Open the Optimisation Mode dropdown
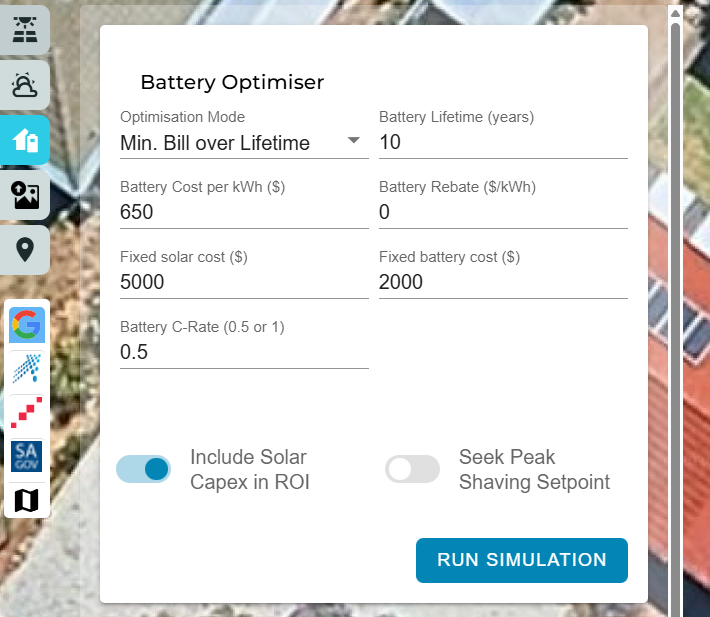This screenshot has width=710, height=617. pyautogui.click(x=240, y=143)
